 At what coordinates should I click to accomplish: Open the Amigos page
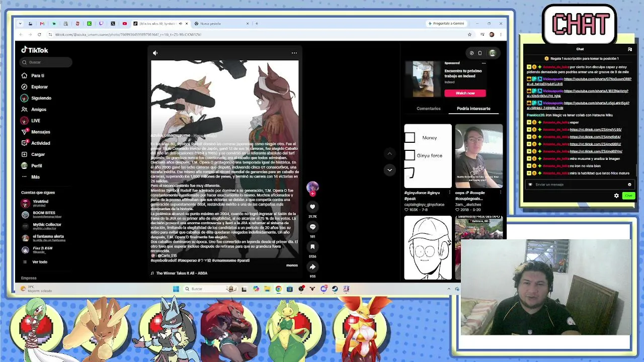pos(34,109)
